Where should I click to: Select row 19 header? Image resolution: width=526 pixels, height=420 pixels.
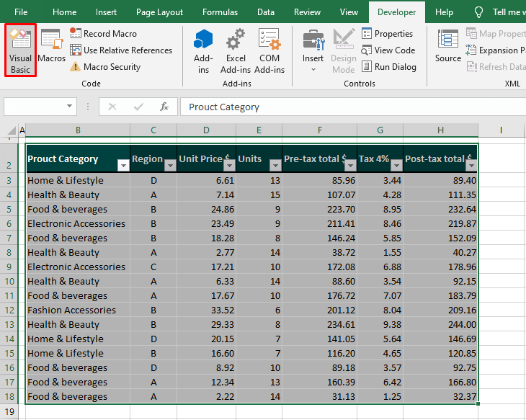click(9, 411)
